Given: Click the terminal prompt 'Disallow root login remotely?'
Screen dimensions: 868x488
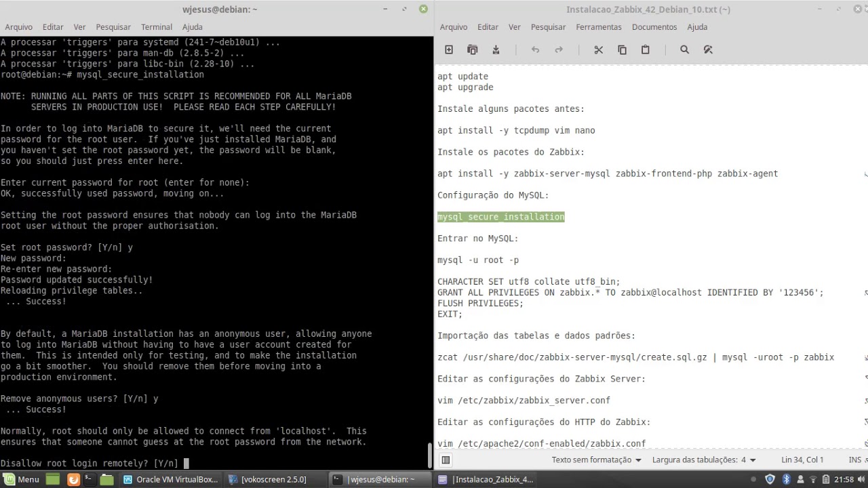Looking at the screenshot, I should [89, 464].
